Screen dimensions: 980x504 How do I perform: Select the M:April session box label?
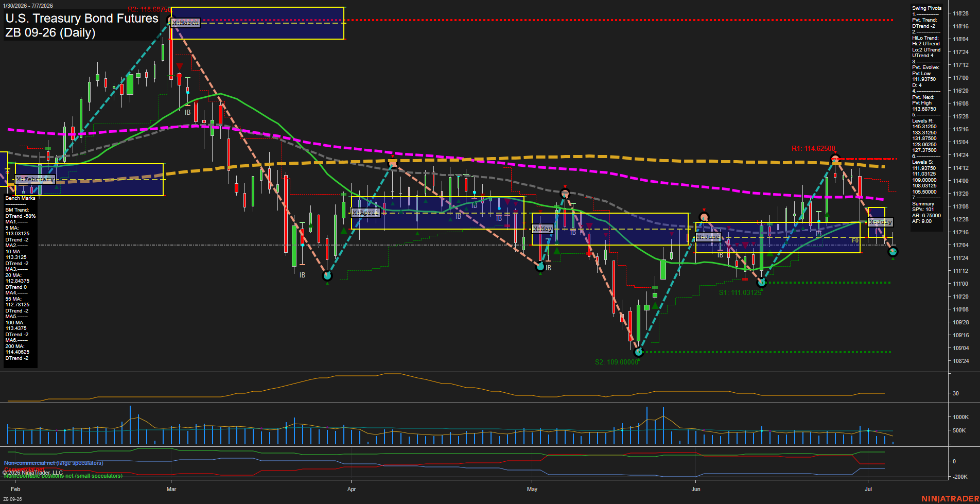(365, 213)
